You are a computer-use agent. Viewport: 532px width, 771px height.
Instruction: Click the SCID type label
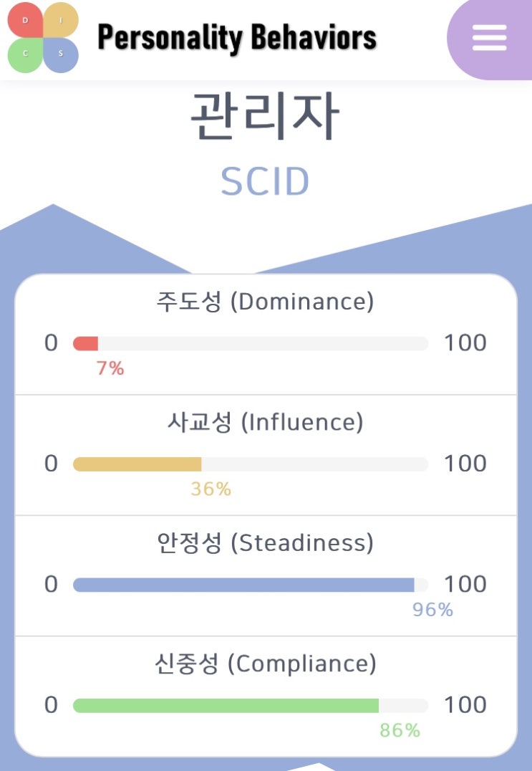tap(265, 181)
